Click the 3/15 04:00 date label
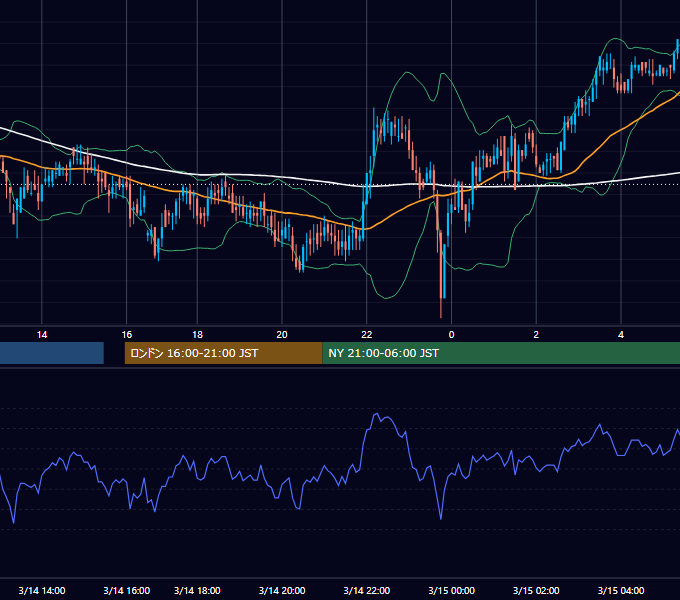Image resolution: width=680 pixels, height=600 pixels. tap(621, 590)
